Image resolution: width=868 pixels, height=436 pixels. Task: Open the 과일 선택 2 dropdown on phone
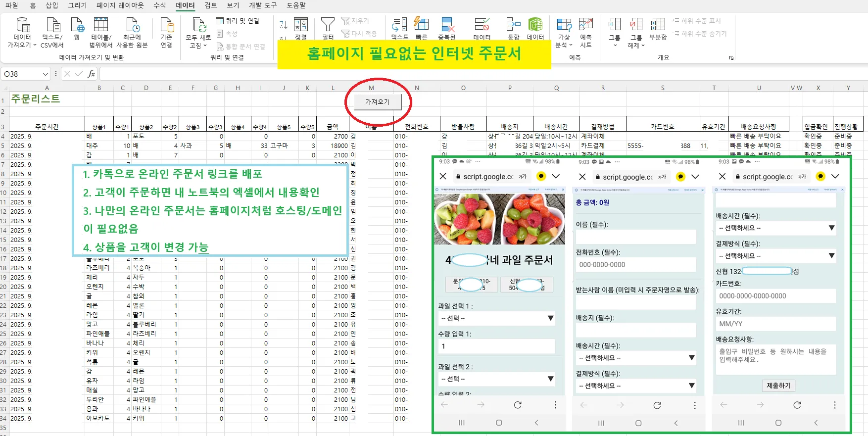coord(496,379)
